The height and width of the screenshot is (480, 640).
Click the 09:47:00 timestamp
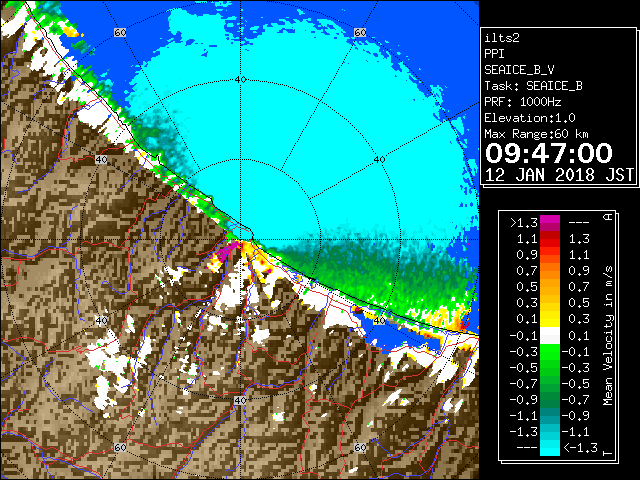point(549,153)
